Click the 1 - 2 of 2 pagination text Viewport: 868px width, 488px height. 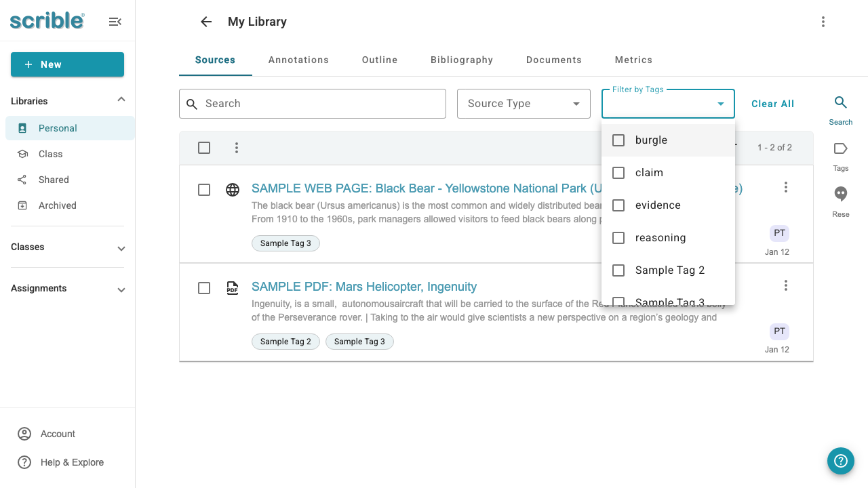point(774,148)
